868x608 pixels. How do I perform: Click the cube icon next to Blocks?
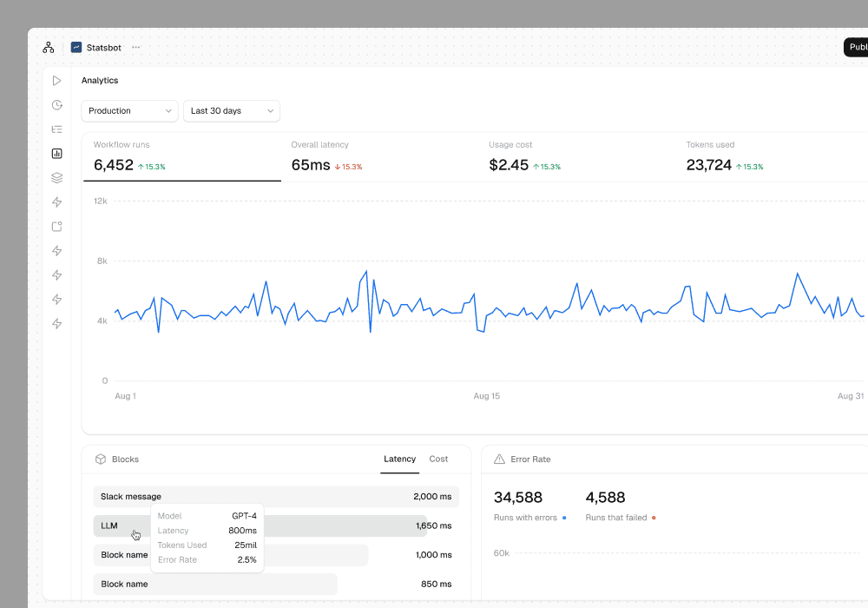(x=101, y=459)
